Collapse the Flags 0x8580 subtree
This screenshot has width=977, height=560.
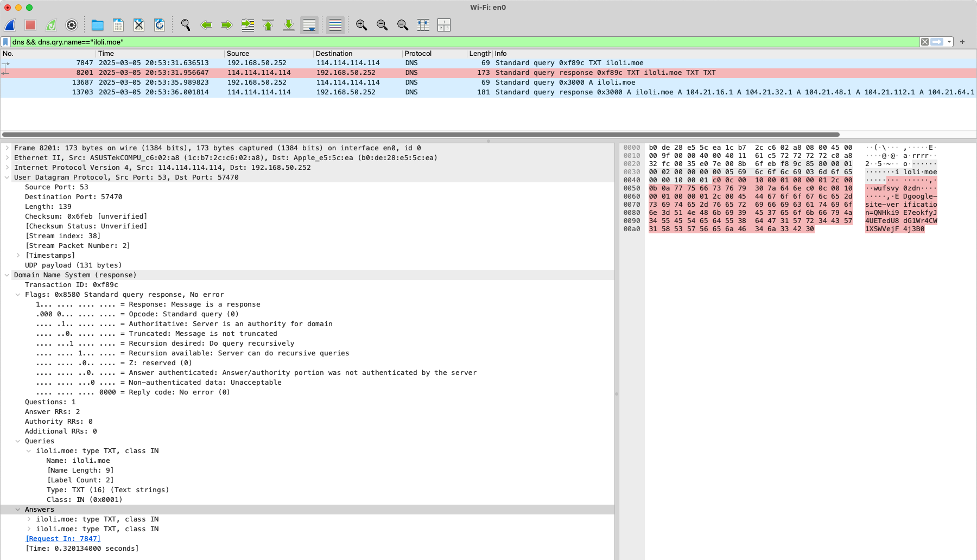[x=18, y=295]
